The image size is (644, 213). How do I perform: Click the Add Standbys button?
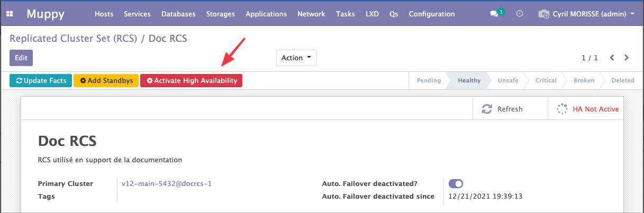click(x=106, y=80)
